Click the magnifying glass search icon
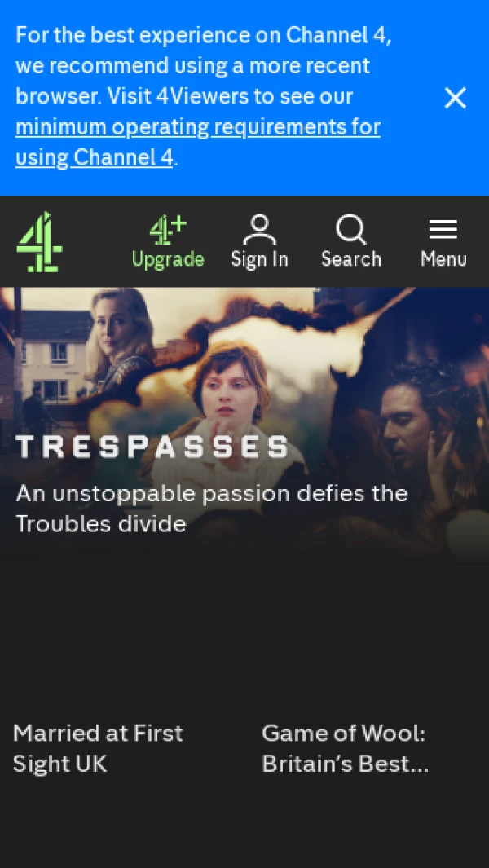The image size is (489, 868). pyautogui.click(x=351, y=230)
